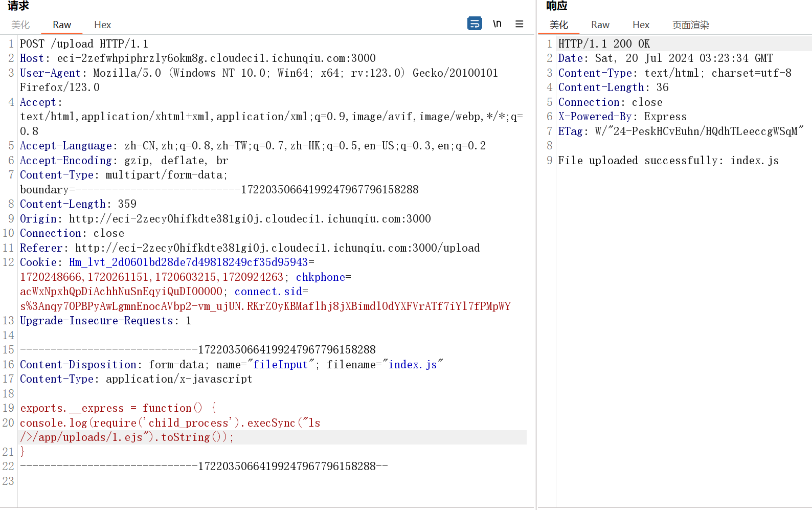Click the 响应 panel title

click(557, 6)
